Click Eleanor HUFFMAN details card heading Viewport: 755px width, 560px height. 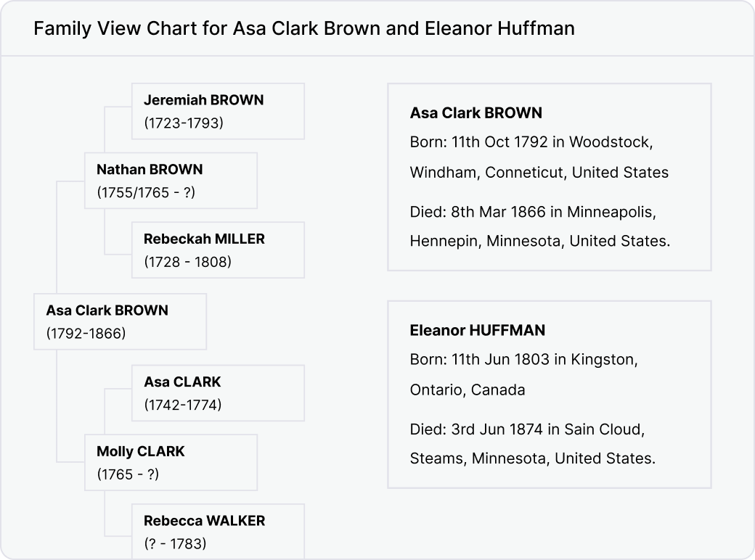tap(477, 331)
